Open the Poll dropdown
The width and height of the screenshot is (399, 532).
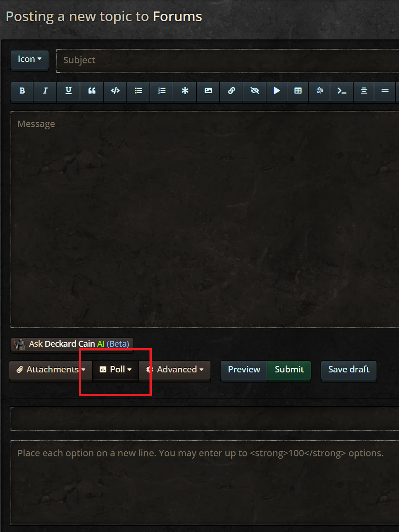(x=116, y=370)
